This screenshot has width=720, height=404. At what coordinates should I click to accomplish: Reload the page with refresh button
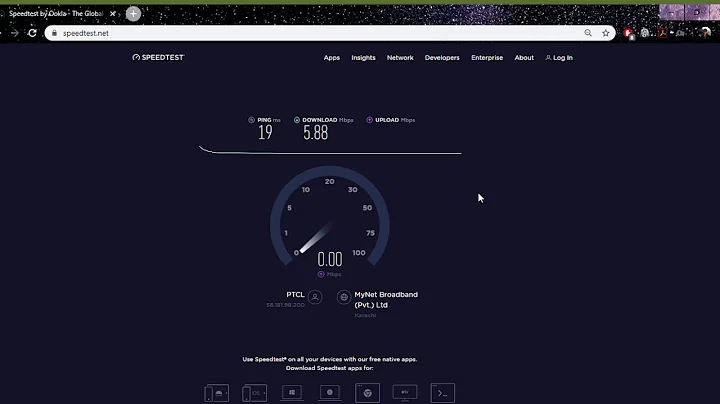32,33
